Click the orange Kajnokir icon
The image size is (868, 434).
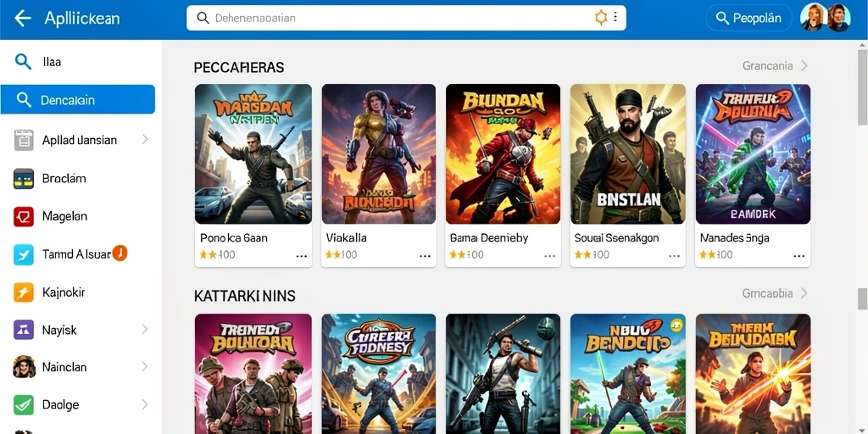24,292
